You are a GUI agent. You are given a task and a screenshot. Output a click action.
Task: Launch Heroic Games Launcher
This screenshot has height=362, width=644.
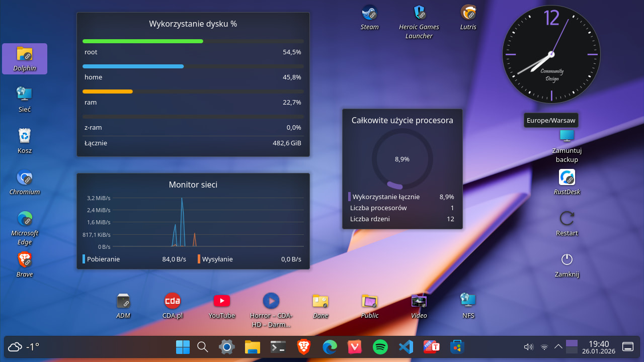(419, 13)
